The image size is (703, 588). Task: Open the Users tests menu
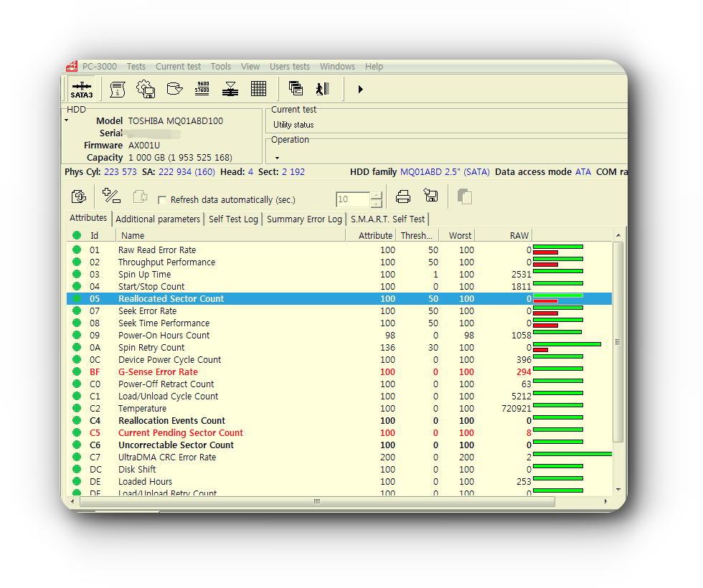[290, 66]
